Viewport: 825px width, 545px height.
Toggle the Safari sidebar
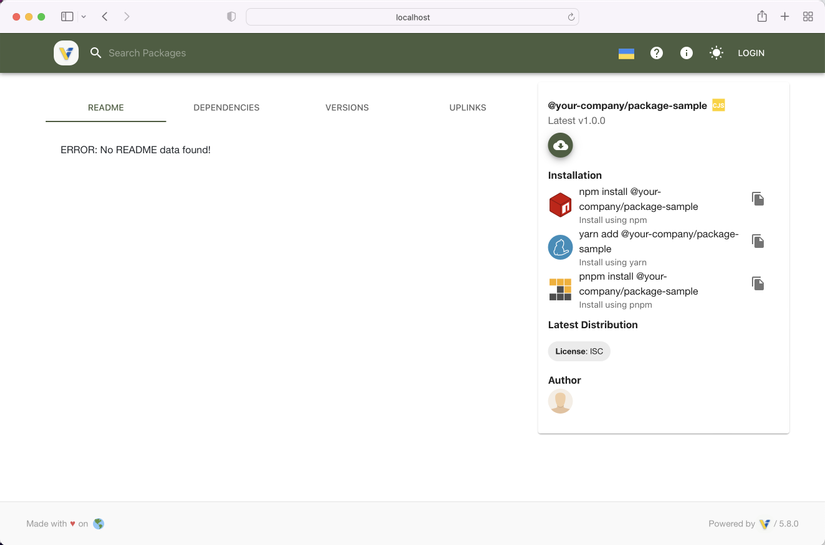pos(67,17)
